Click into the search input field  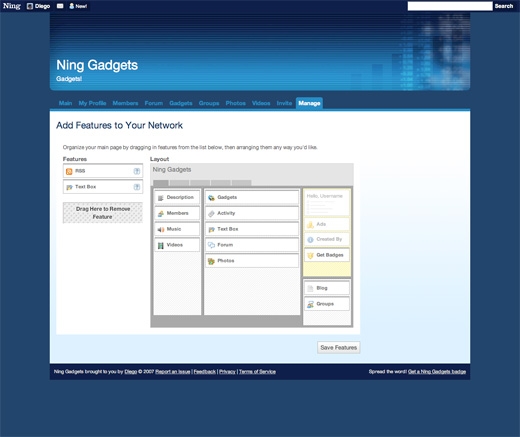click(450, 6)
